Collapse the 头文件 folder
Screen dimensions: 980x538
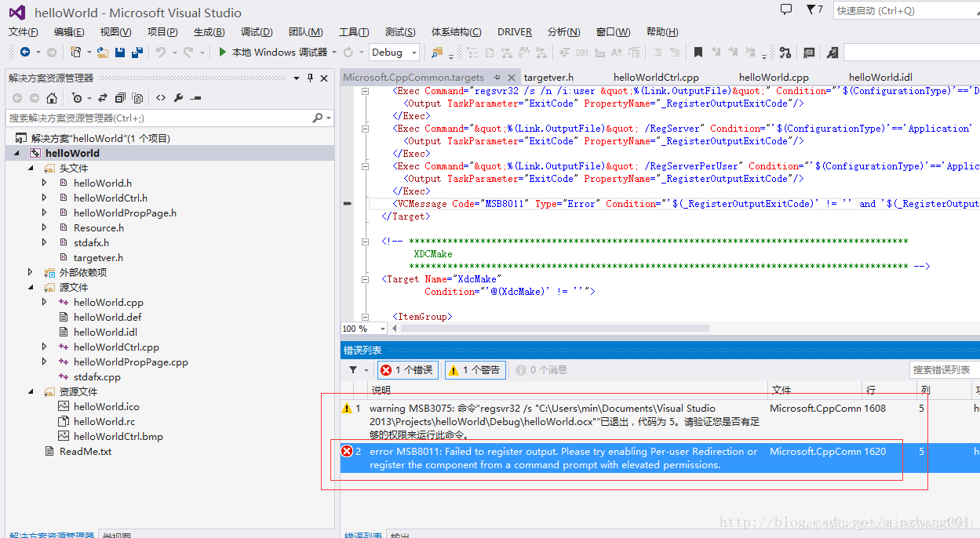click(x=31, y=168)
